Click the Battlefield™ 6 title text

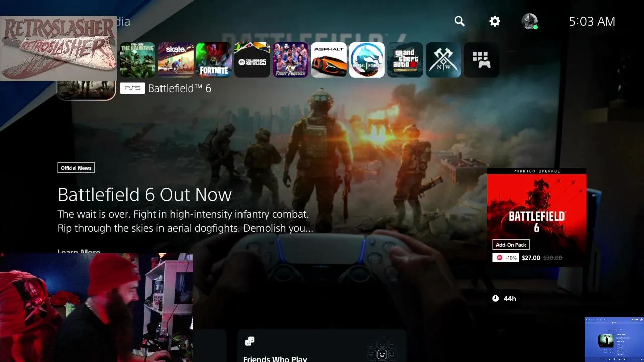tap(180, 88)
